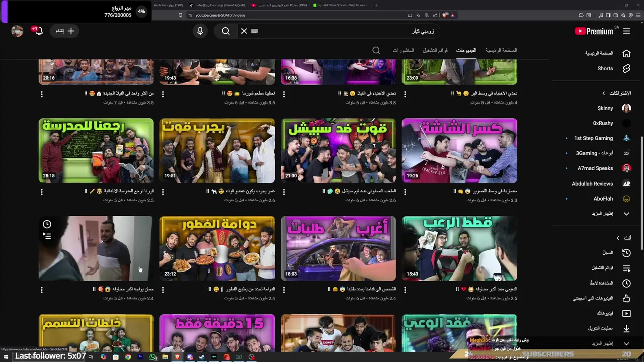644x362 pixels.
Task: Open the account avatar menu
Action: point(17,31)
